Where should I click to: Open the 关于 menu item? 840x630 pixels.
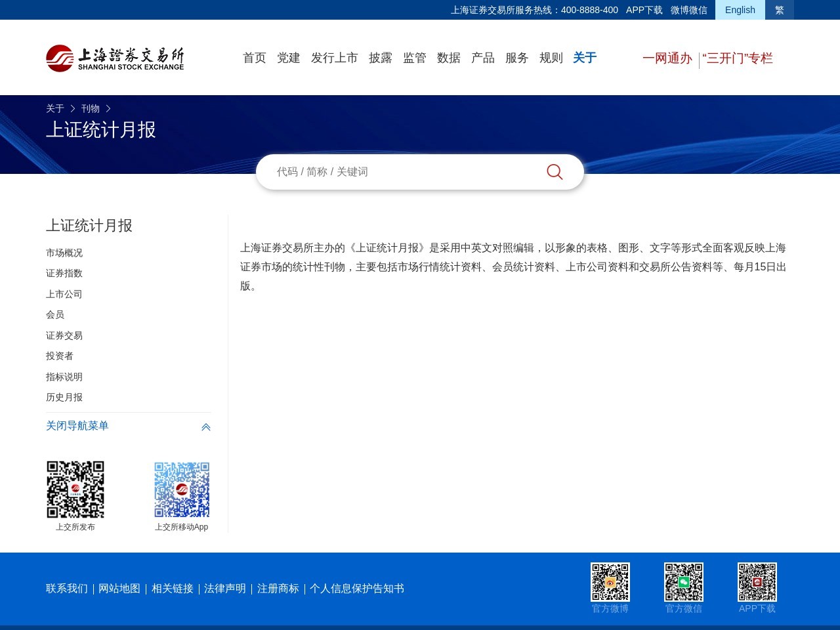coord(585,58)
